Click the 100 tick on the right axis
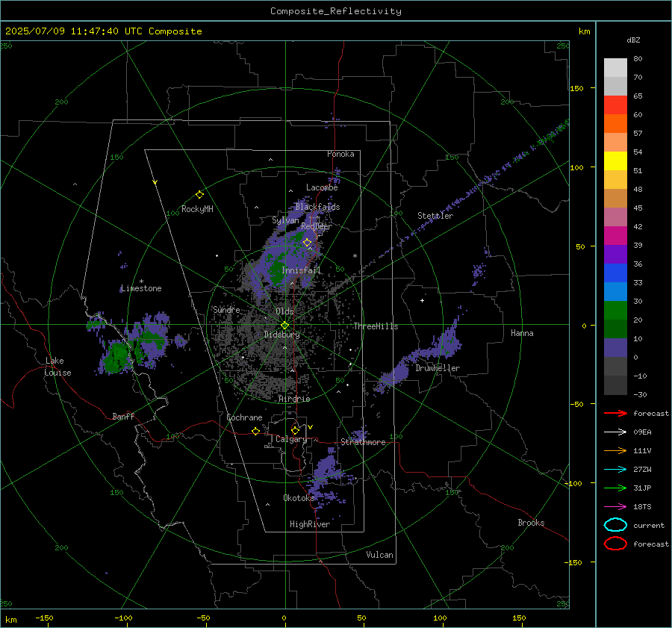Image resolution: width=672 pixels, height=628 pixels. tap(577, 167)
